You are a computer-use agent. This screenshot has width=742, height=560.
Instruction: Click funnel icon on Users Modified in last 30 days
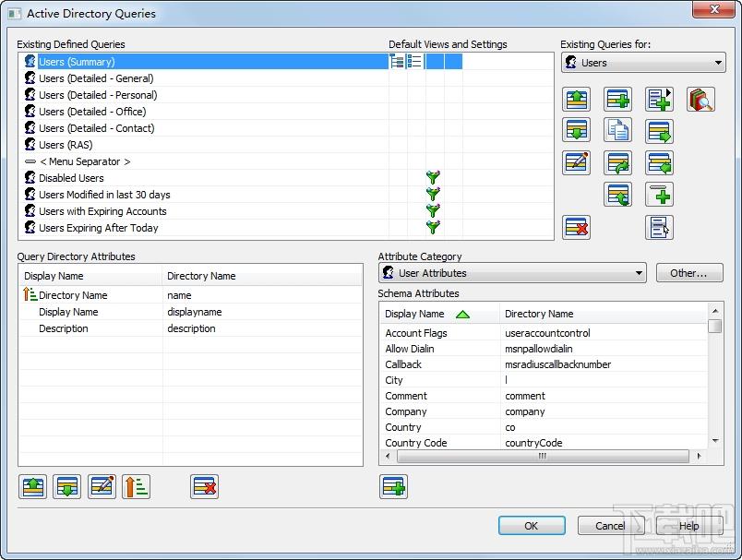click(x=433, y=194)
